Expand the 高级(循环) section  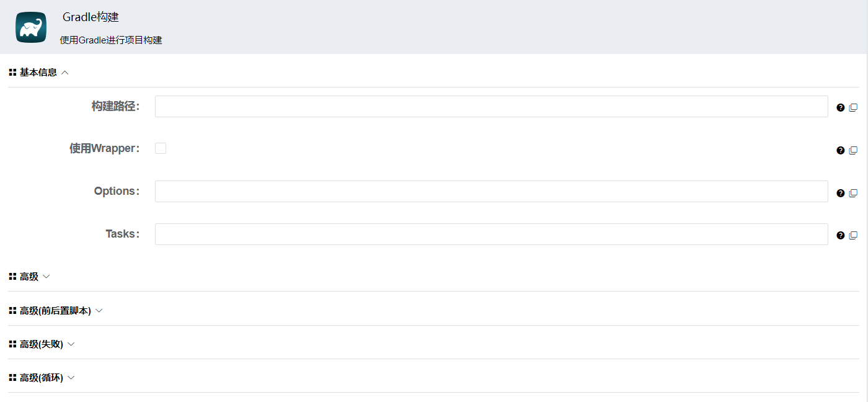(71, 377)
